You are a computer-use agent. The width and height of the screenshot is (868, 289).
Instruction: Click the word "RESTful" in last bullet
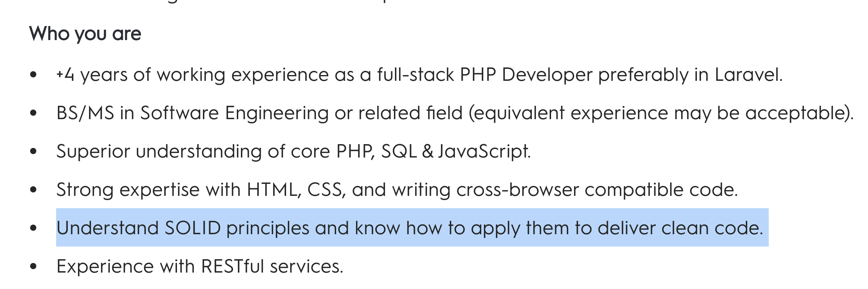(233, 266)
